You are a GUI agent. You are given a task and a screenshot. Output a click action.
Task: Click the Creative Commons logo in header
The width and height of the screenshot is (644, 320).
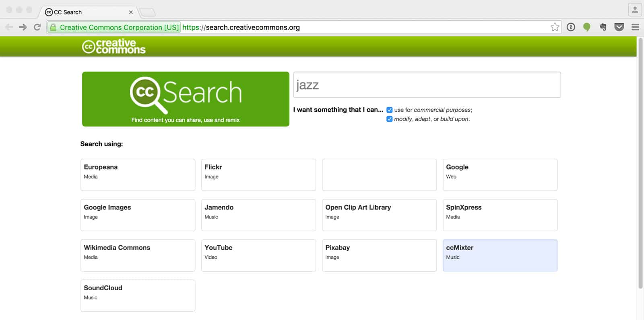click(x=114, y=47)
